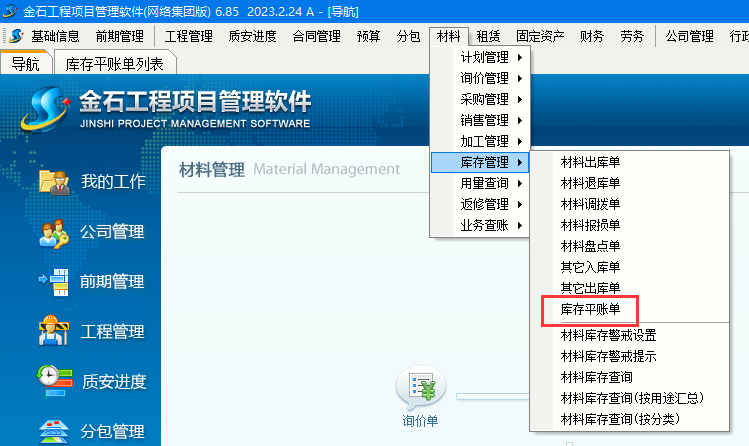Click the 询价单 workflow icon

420,390
